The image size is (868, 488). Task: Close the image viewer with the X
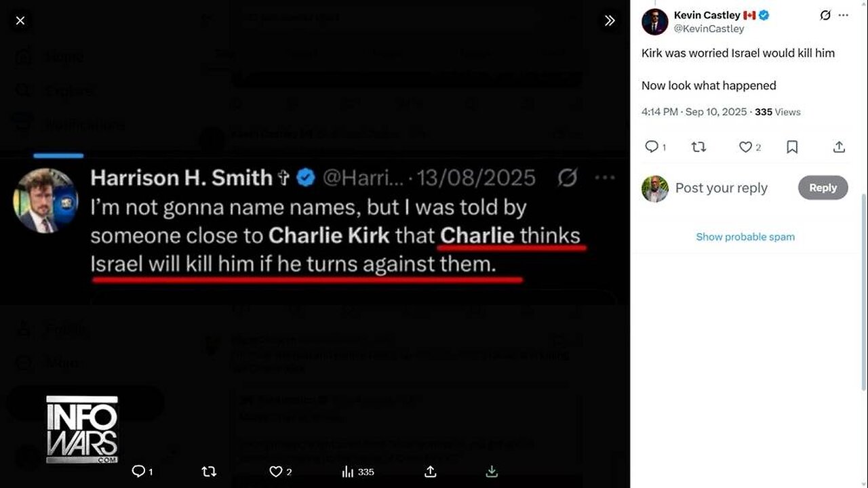[x=20, y=20]
